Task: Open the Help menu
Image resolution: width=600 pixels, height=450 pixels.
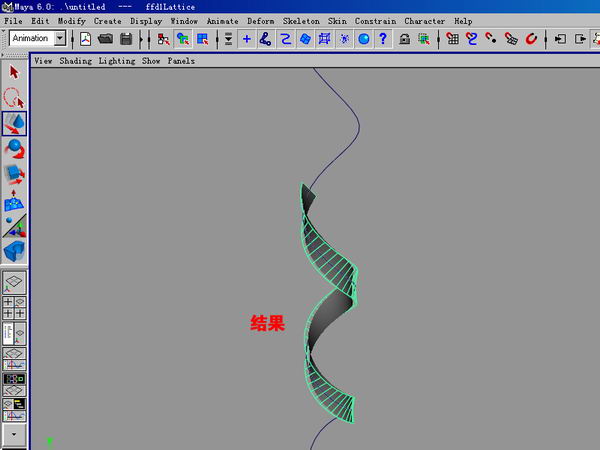Action: pyautogui.click(x=463, y=21)
